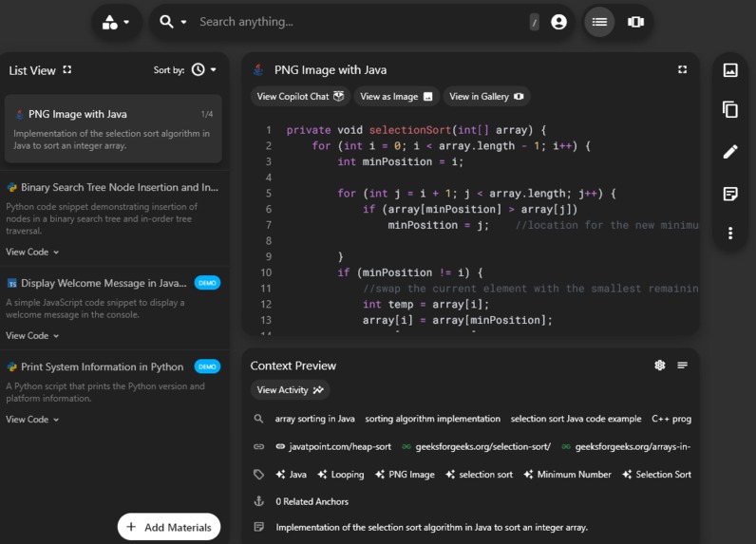Click Java icon beside snippet title
The image size is (756, 544).
click(258, 70)
